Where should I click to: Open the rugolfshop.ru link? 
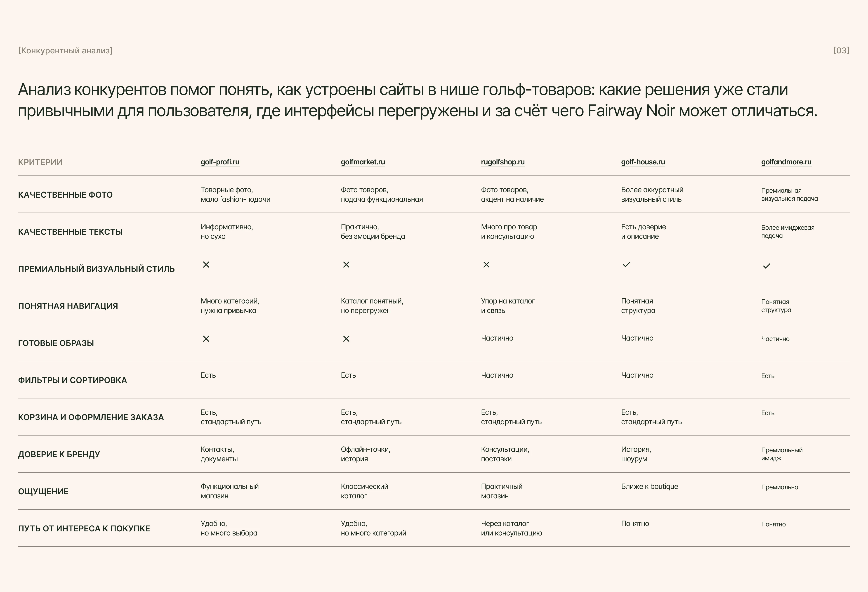click(503, 162)
